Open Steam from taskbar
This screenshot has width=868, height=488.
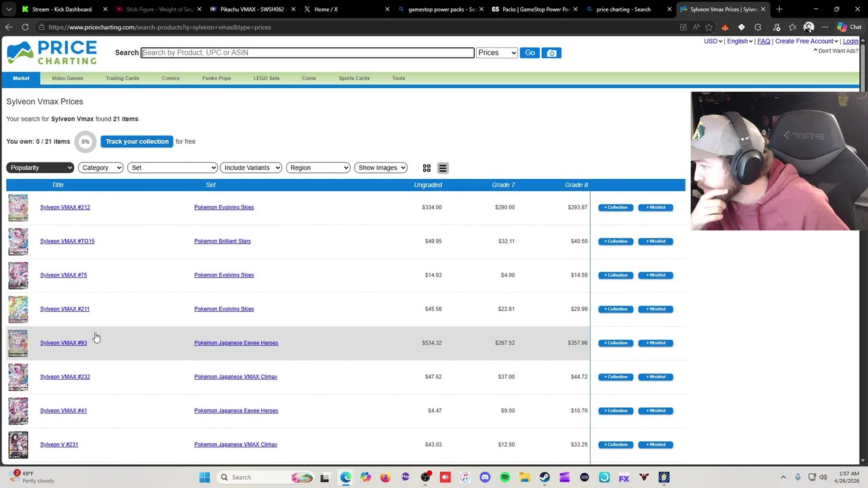[545, 477]
